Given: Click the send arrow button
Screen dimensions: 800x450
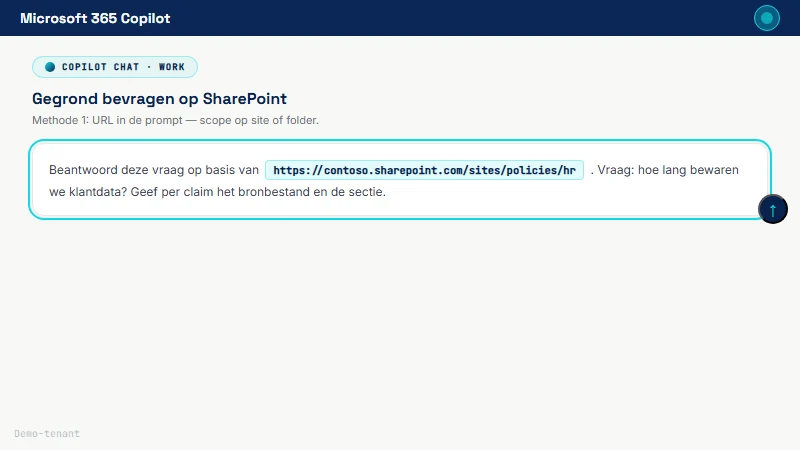Looking at the screenshot, I should 772,209.
